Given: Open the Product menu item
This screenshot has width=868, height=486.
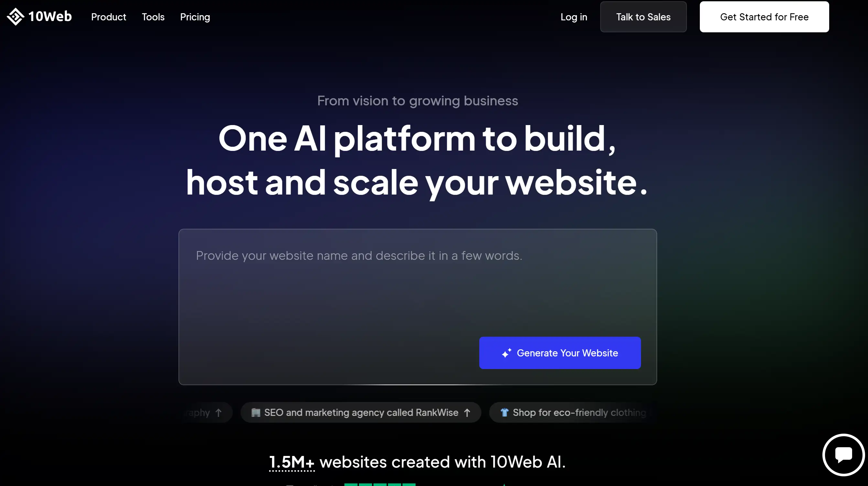Looking at the screenshot, I should (x=109, y=17).
